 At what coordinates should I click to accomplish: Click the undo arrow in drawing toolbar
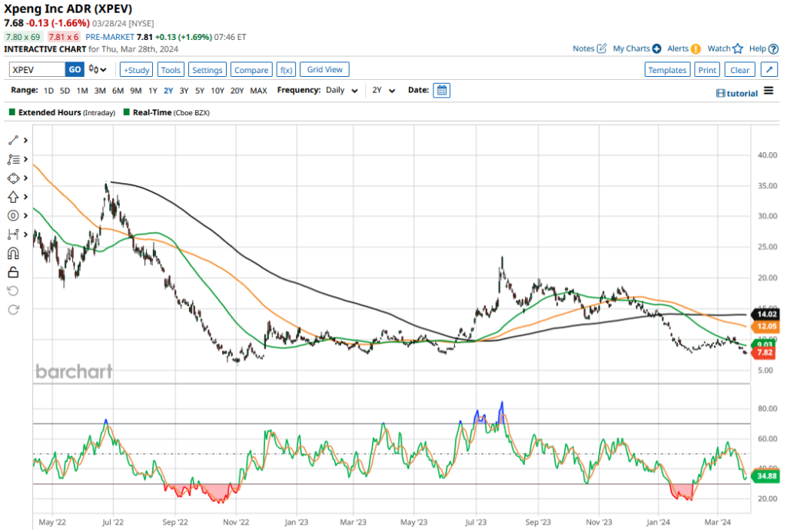pyautogui.click(x=13, y=291)
